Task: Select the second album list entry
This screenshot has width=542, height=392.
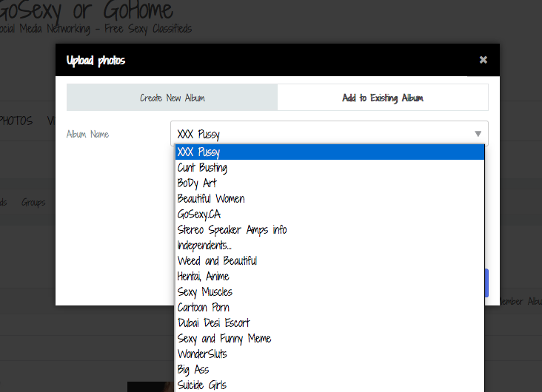Action: coord(329,167)
